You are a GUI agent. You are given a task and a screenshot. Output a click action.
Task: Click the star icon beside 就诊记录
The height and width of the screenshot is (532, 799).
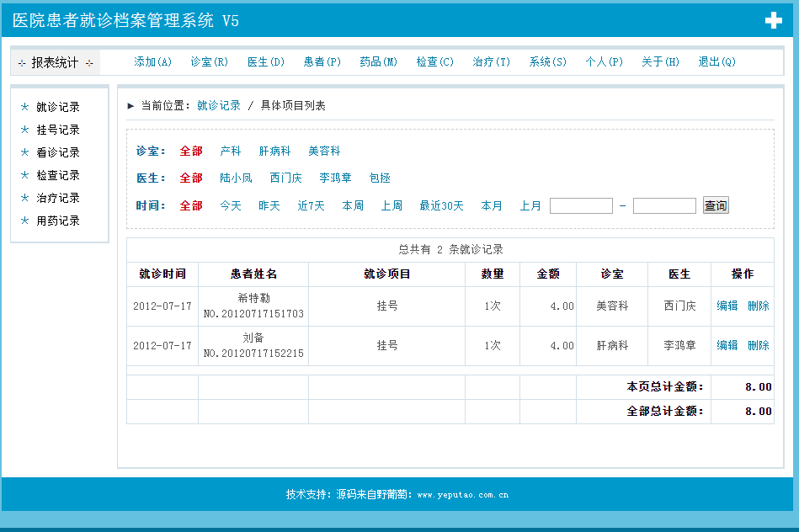24,107
